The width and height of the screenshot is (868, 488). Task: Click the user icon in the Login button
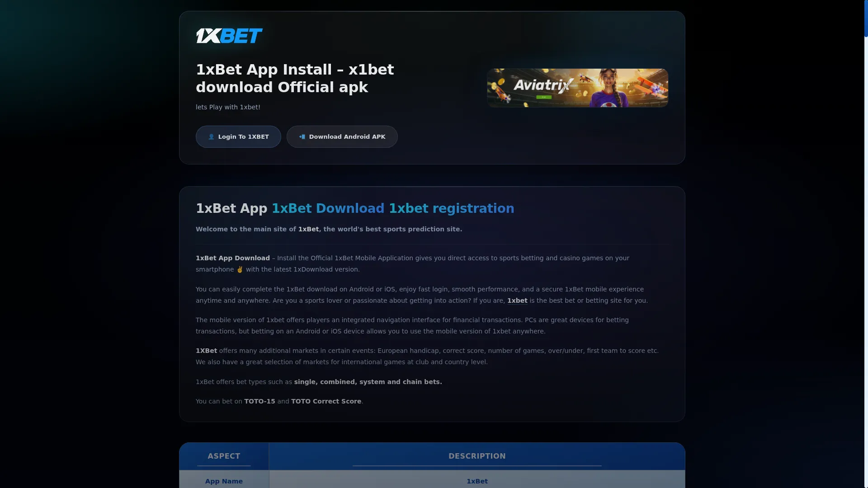(211, 136)
